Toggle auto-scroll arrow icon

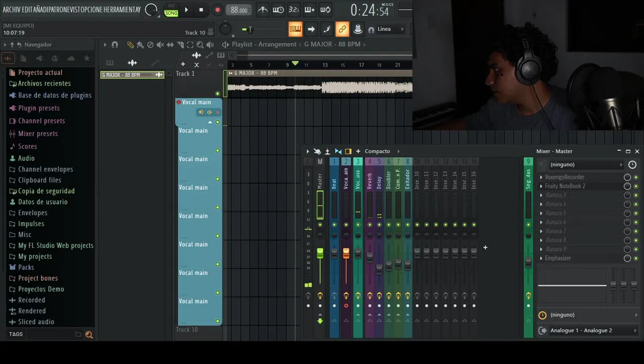[x=311, y=29]
